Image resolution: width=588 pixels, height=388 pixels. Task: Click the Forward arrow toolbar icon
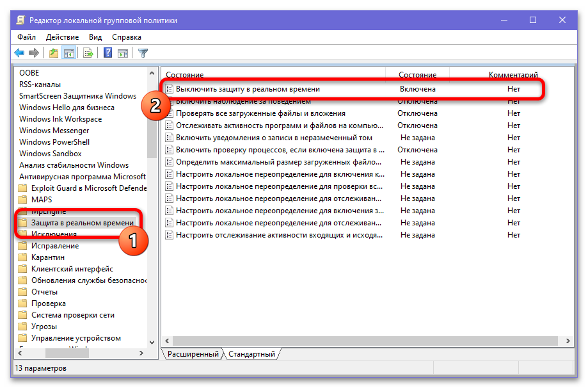tap(34, 53)
